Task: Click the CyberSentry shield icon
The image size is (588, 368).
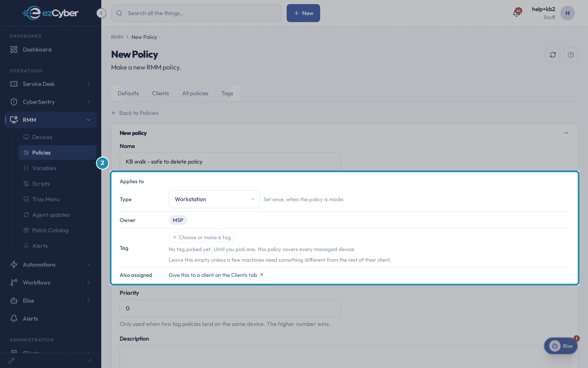Action: [14, 102]
